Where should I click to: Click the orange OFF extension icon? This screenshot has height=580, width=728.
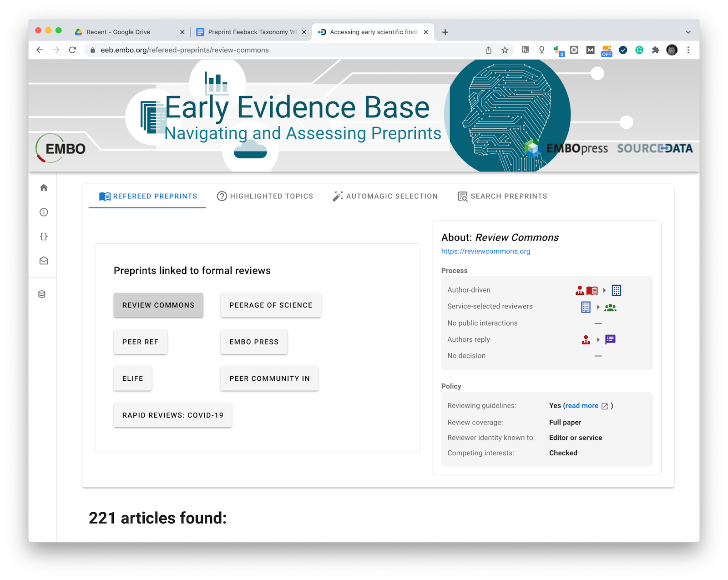[607, 51]
